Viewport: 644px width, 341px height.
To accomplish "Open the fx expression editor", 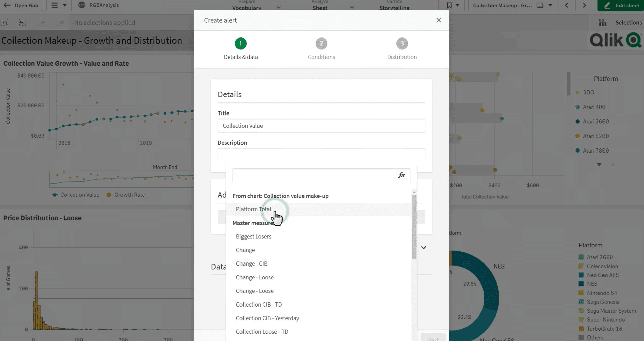I will [x=401, y=175].
